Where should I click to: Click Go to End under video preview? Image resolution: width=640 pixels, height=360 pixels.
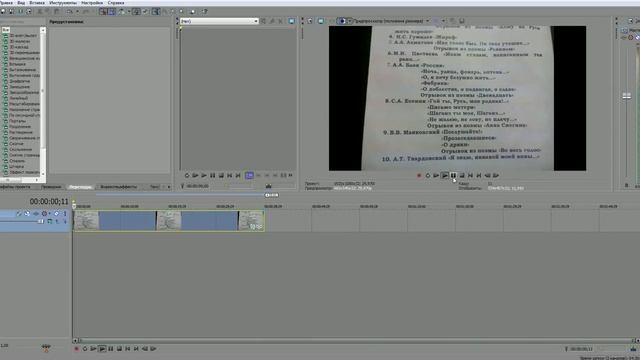[479, 176]
